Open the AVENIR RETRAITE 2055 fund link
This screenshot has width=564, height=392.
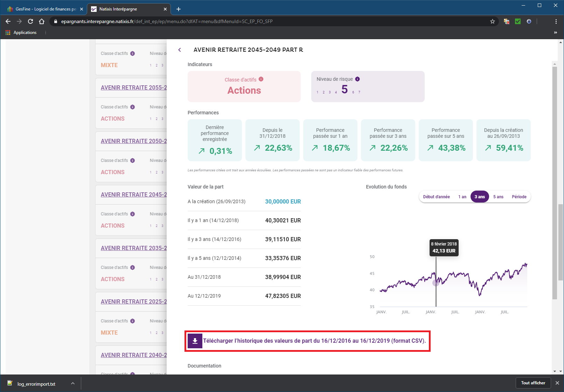[133, 87]
